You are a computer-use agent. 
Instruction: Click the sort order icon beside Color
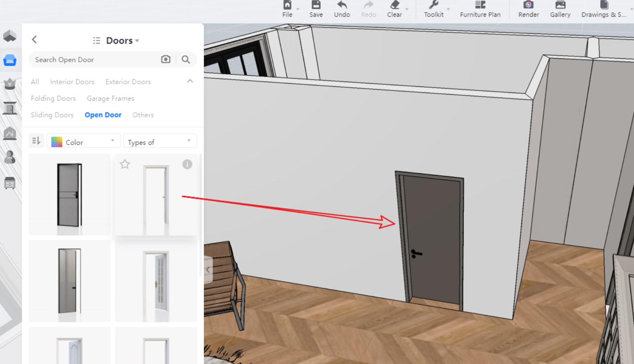[36, 141]
